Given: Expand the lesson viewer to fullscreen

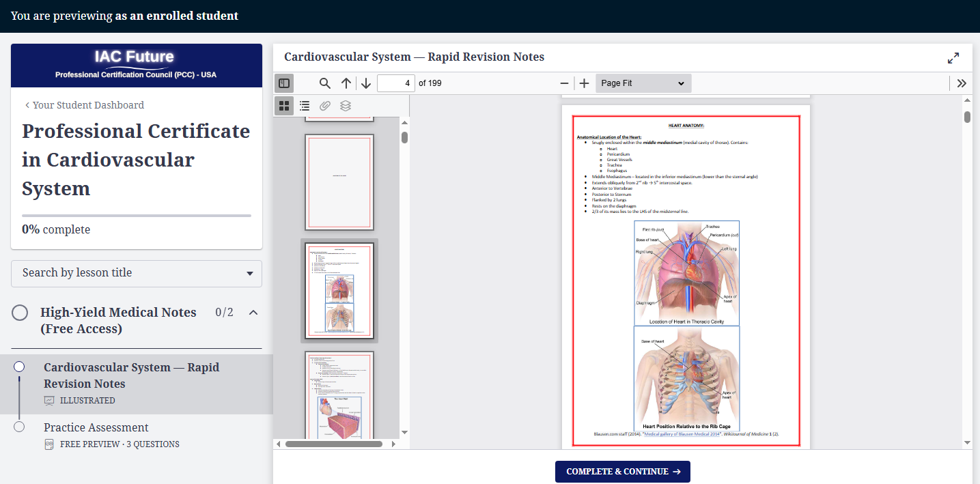Looking at the screenshot, I should click(953, 58).
